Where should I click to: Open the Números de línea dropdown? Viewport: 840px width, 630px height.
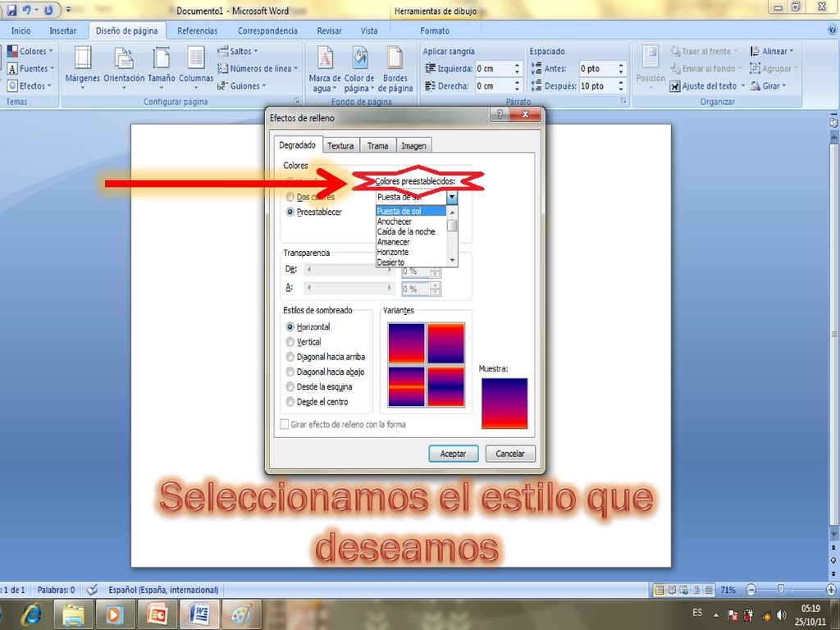click(x=258, y=69)
